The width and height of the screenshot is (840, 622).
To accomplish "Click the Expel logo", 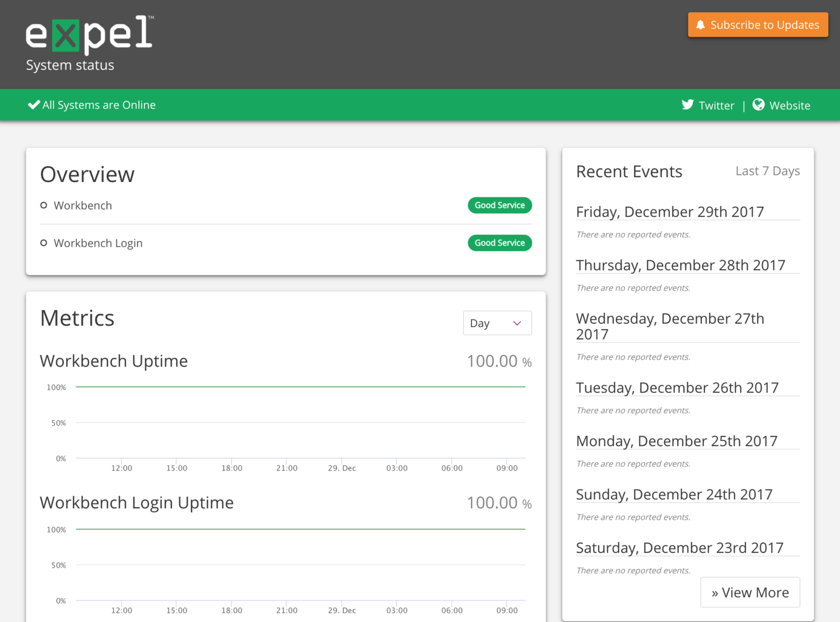I will click(x=88, y=34).
